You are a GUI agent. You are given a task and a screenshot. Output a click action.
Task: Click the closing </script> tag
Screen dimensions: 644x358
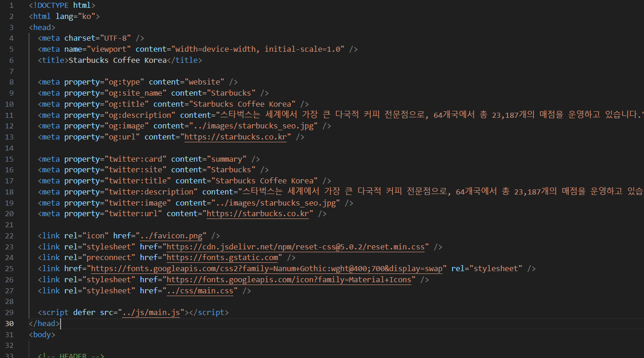tap(209, 313)
